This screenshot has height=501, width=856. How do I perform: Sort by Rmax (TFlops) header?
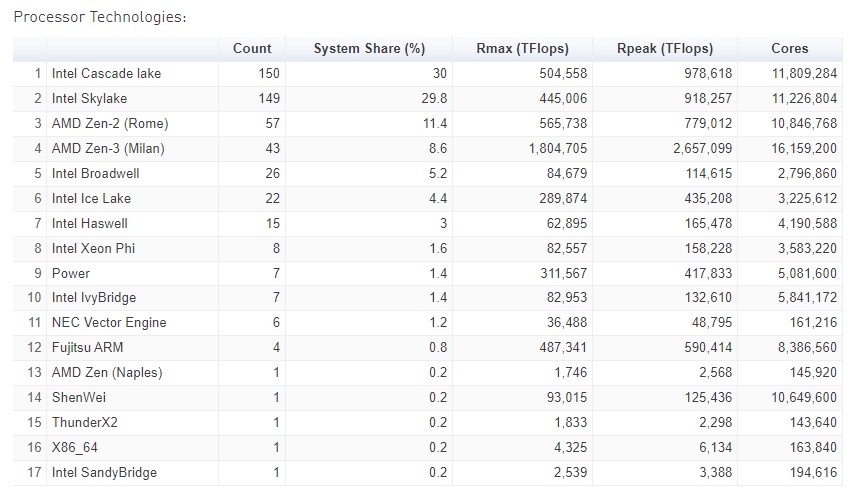coord(523,49)
